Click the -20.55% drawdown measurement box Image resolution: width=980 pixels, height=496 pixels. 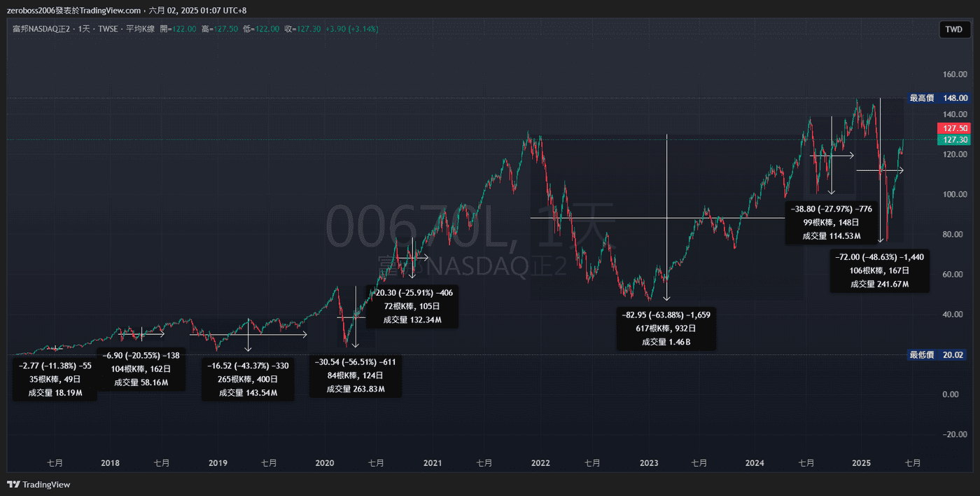pos(141,369)
